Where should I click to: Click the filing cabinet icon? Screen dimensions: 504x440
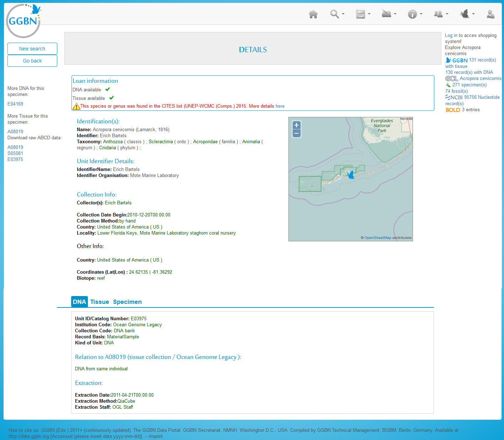360,14
